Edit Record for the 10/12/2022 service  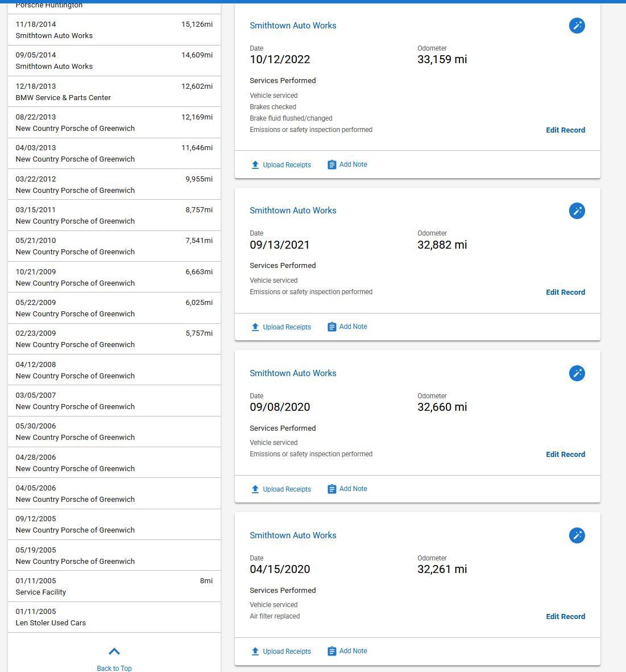[x=565, y=130]
